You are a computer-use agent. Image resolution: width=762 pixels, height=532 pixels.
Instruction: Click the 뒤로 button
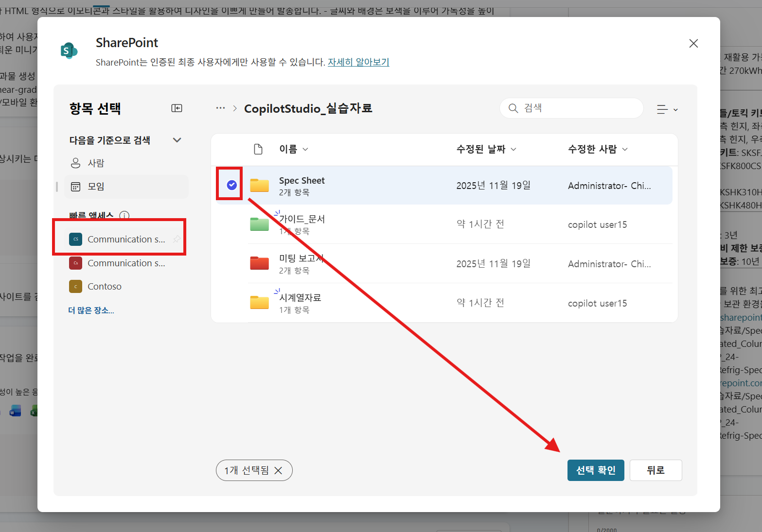point(656,470)
